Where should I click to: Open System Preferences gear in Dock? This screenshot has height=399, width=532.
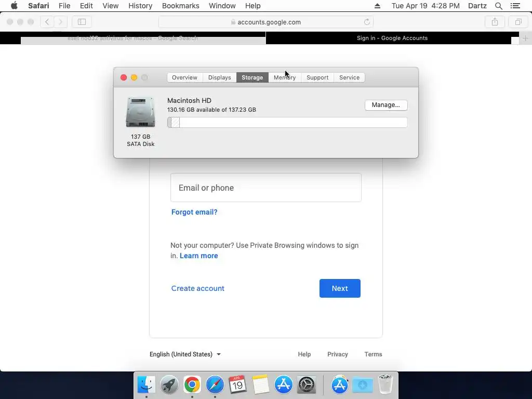click(307, 384)
